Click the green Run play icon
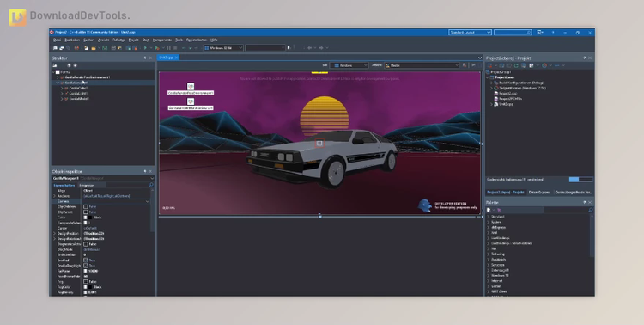Viewport: 644px width, 325px height. tap(145, 48)
